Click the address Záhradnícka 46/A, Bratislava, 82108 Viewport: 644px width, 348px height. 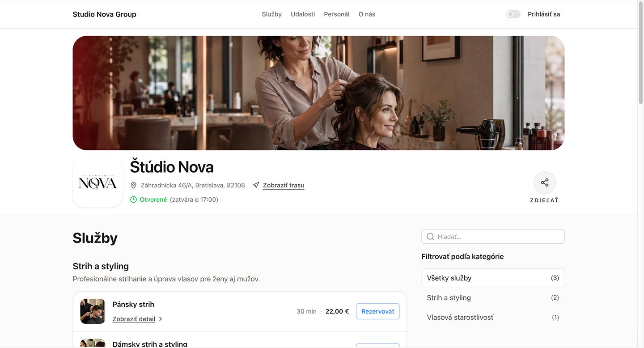[x=193, y=185]
